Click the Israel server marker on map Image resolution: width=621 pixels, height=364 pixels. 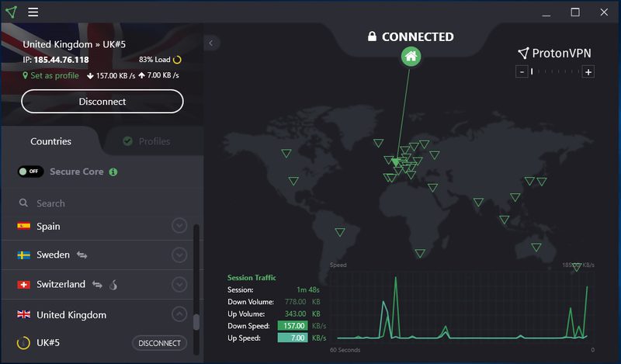pos(432,187)
